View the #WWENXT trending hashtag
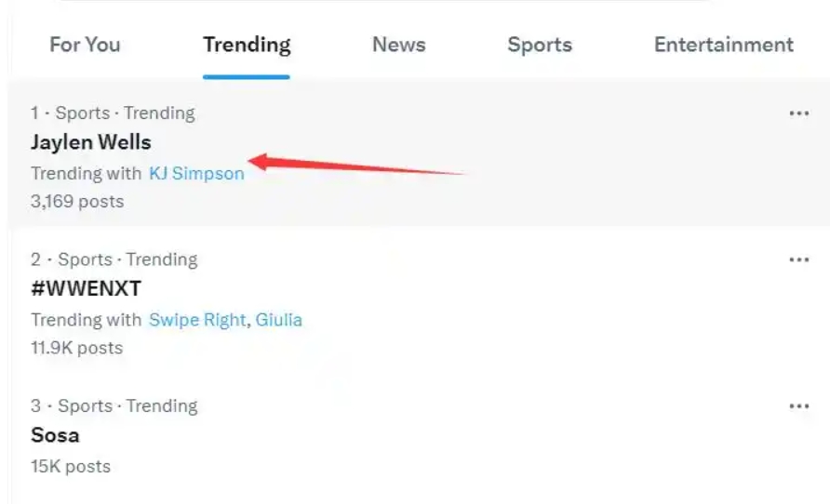Viewport: 830px width, 504px height. click(86, 288)
